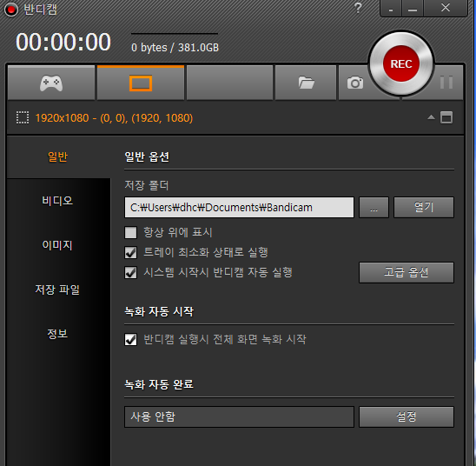Toggle full-screen target window icon
This screenshot has width=476, height=466.
446,117
